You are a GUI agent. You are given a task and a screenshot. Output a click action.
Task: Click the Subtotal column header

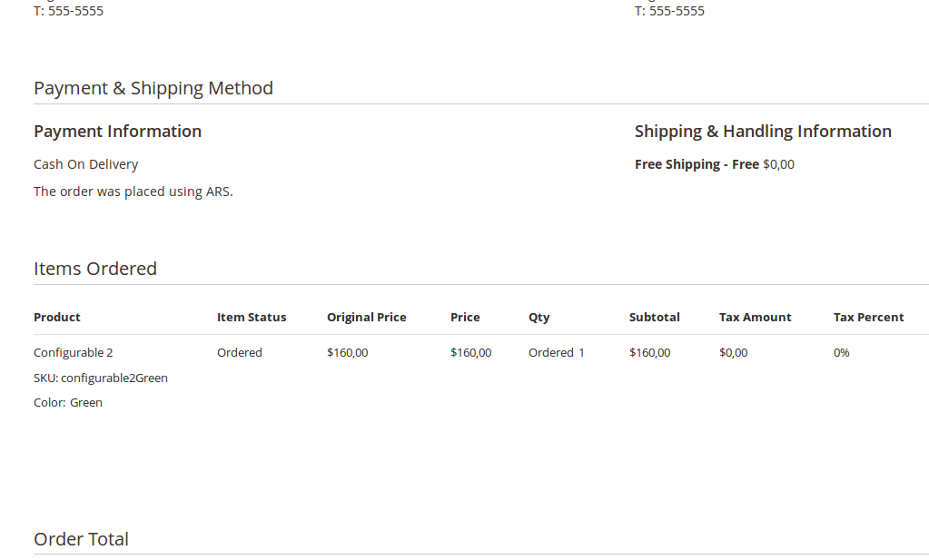(654, 317)
